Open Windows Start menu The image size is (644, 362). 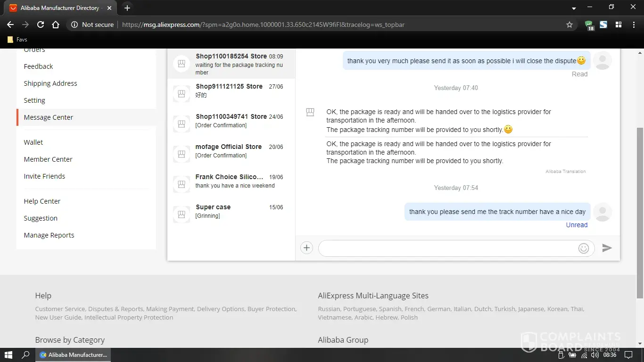pos(8,354)
